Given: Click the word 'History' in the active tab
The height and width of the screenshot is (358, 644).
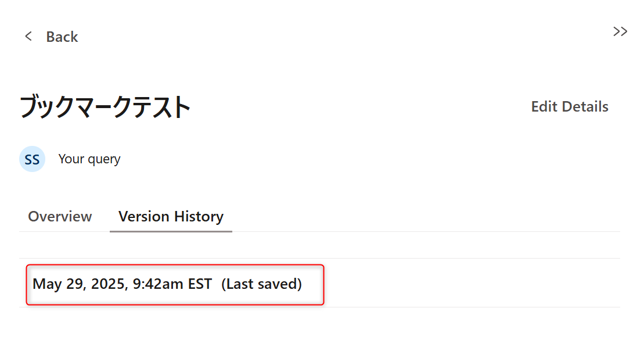Looking at the screenshot, I should tap(199, 217).
